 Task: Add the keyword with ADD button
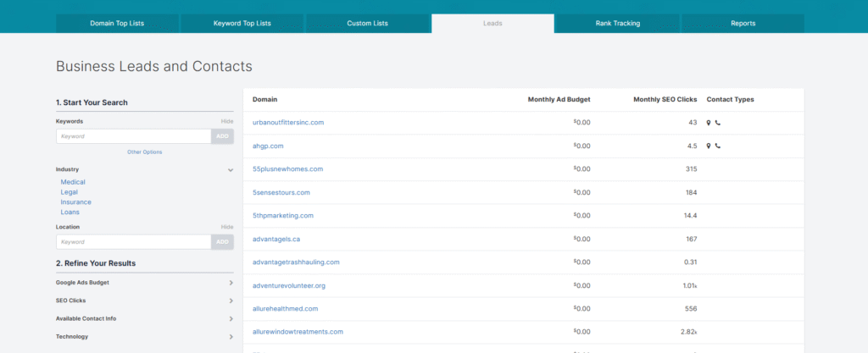(x=223, y=136)
